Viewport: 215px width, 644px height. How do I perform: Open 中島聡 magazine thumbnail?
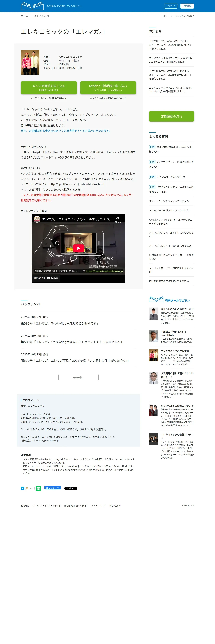pos(153,336)
